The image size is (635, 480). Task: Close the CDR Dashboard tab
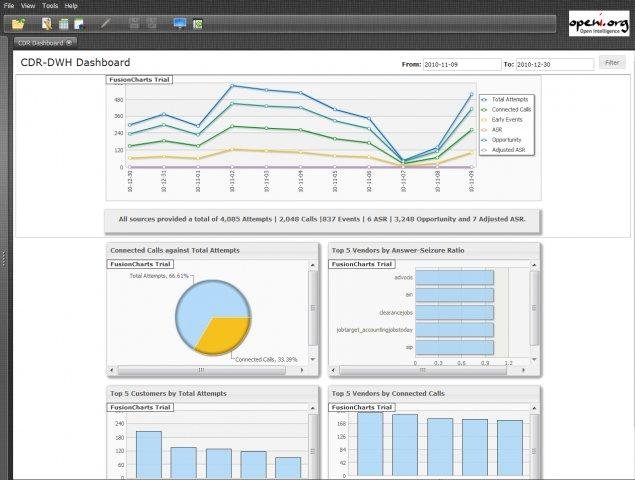tap(69, 43)
